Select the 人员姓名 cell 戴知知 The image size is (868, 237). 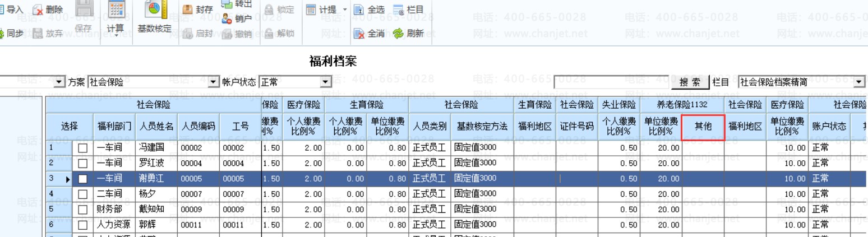click(157, 210)
